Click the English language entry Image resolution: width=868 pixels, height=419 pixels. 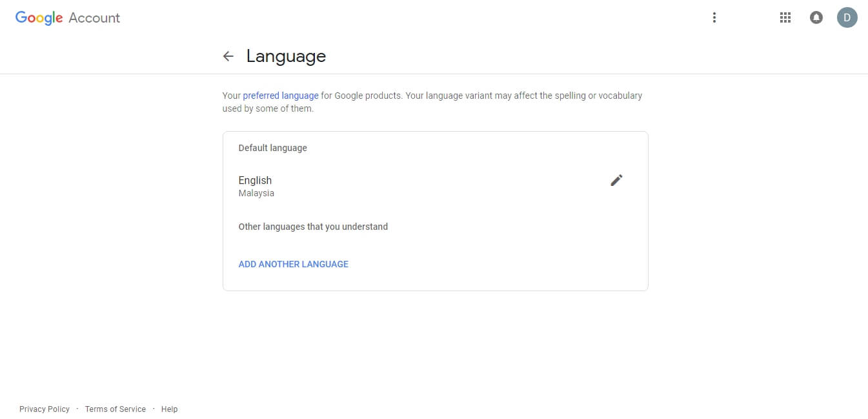coord(255,180)
